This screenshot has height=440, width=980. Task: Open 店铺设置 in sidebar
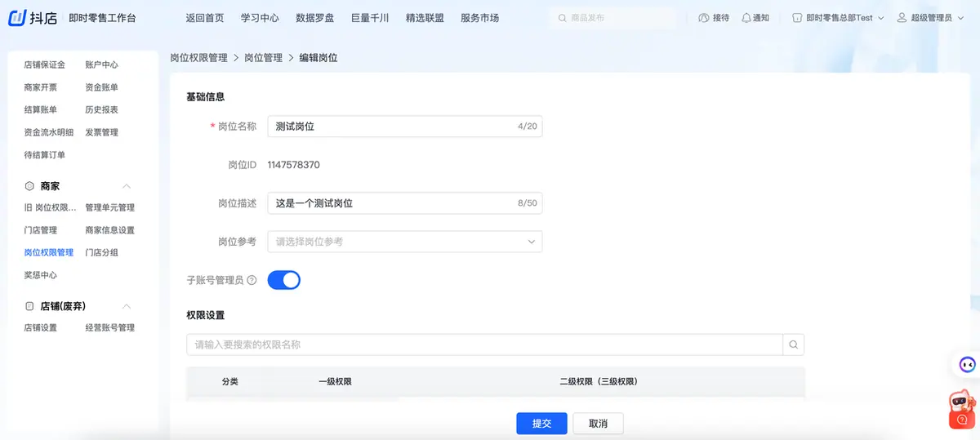[41, 327]
